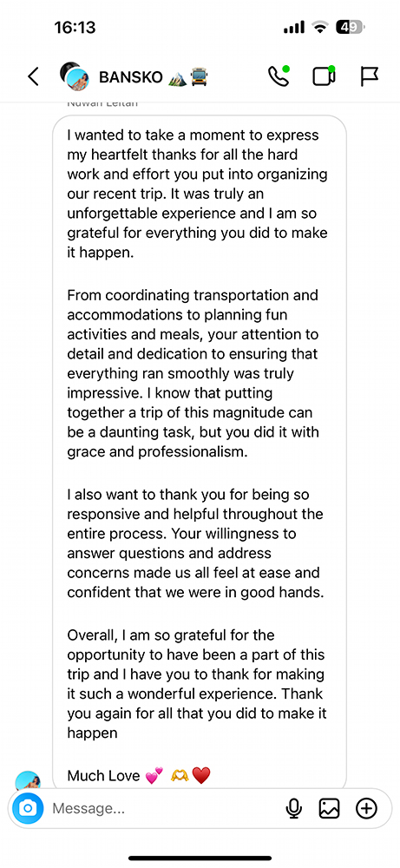Open BANSKO chat details via its title

154,76
